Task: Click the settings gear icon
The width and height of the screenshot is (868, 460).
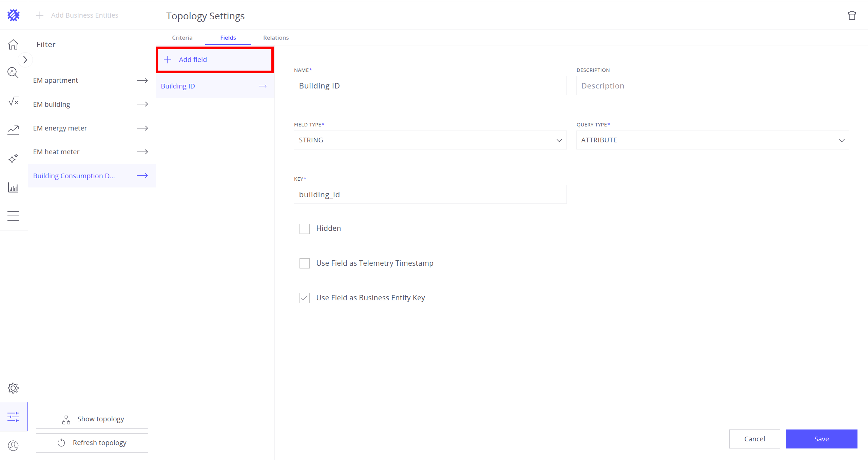Action: pos(13,388)
